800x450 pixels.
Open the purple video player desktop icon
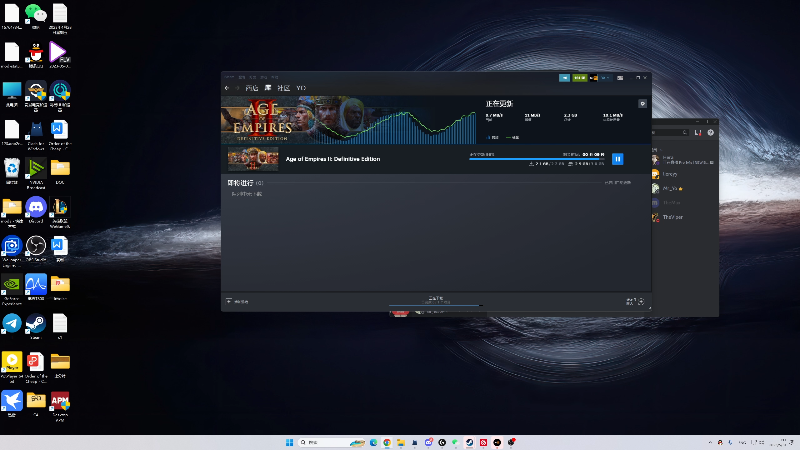tap(60, 55)
